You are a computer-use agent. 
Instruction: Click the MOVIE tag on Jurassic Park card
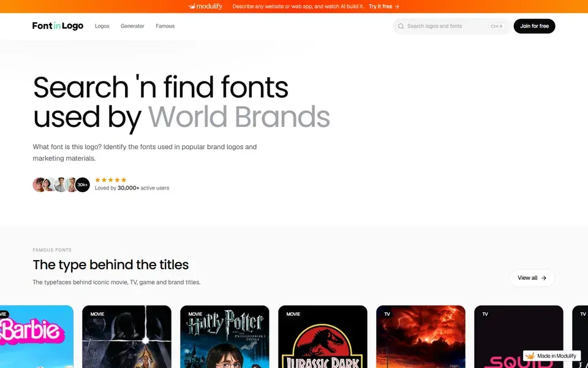click(x=293, y=314)
